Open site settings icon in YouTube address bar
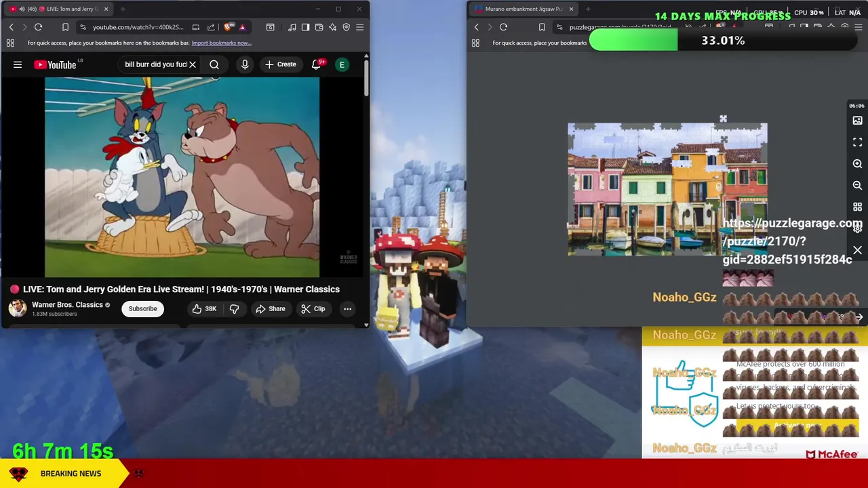 tap(83, 27)
